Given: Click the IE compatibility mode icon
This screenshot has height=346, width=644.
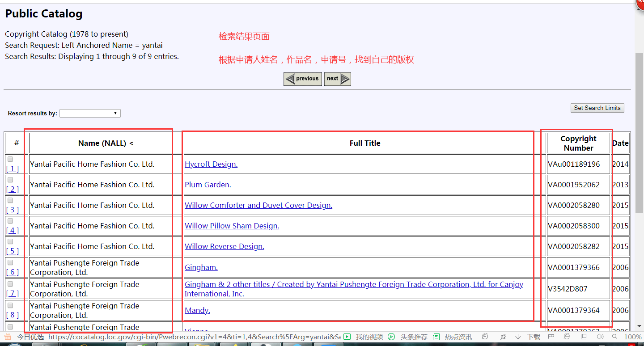Looking at the screenshot, I should 567,337.
